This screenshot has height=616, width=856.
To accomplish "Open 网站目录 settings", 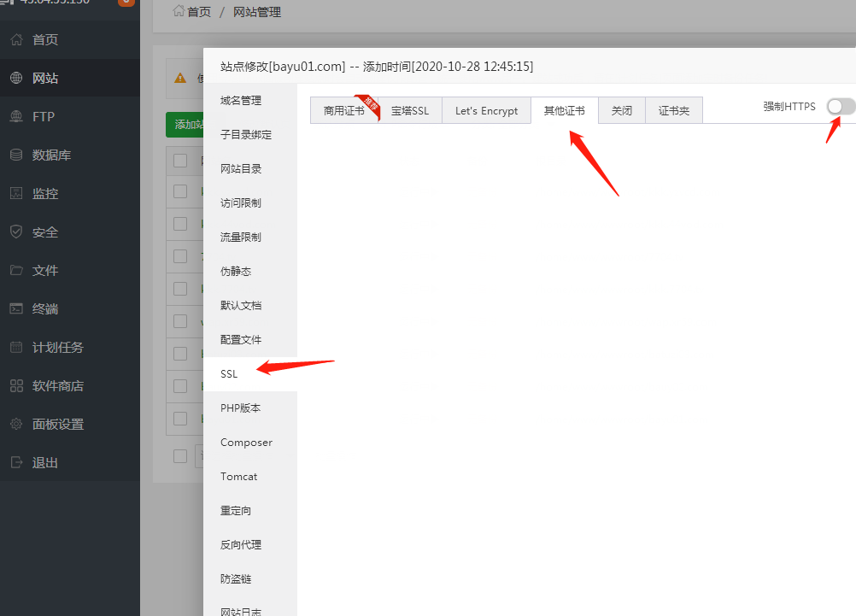I will (250, 169).
